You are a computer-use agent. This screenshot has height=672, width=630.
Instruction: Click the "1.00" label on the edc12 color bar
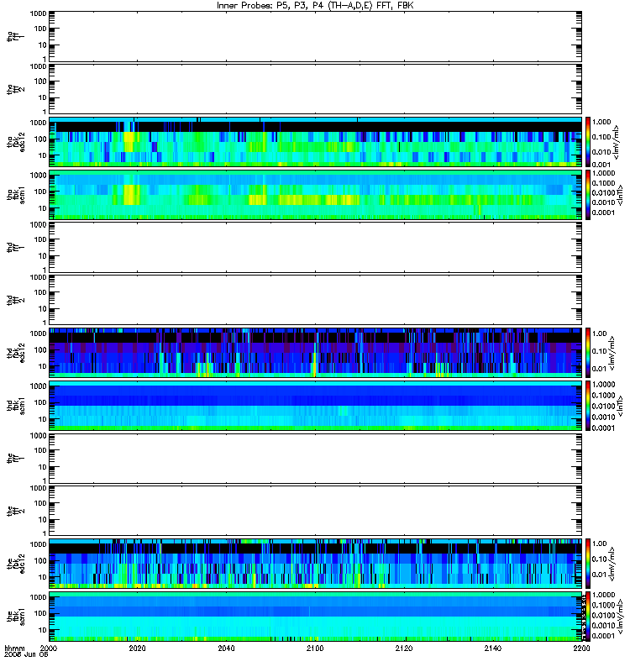[599, 543]
